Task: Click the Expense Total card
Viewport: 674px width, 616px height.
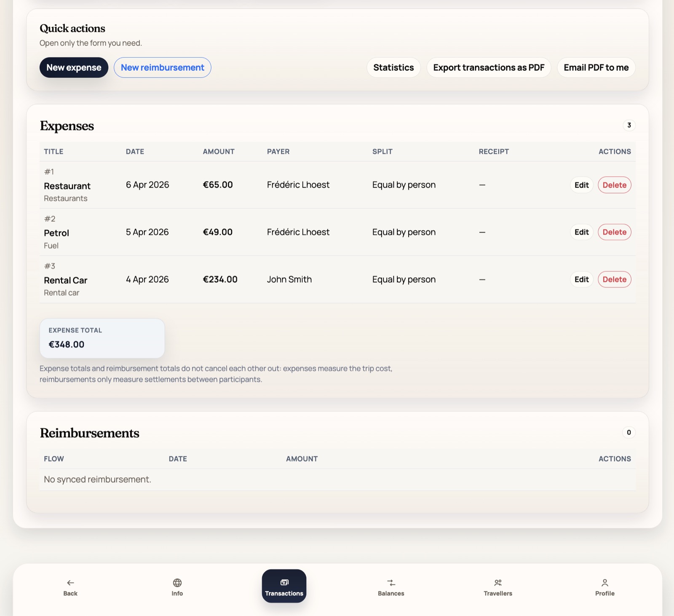Action: click(x=102, y=338)
